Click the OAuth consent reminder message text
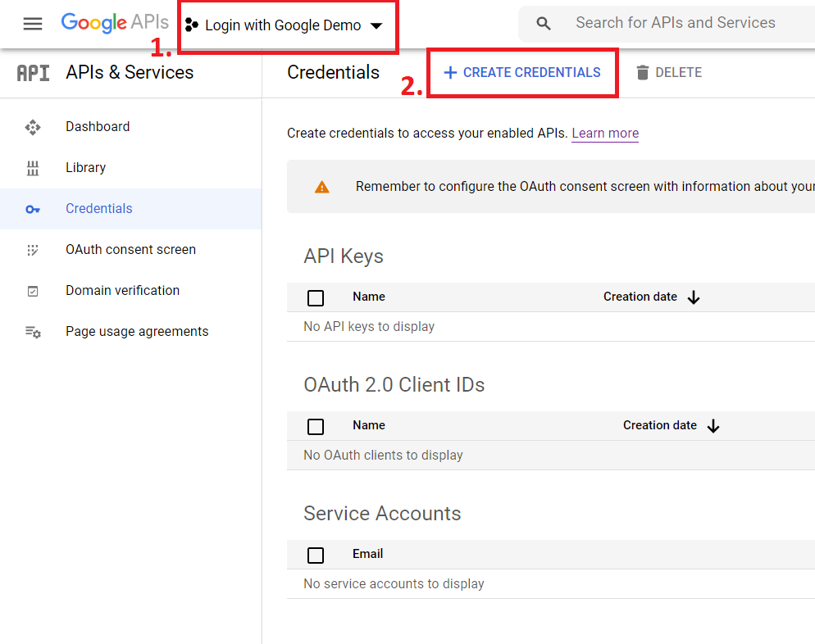The width and height of the screenshot is (815, 644). 585,187
